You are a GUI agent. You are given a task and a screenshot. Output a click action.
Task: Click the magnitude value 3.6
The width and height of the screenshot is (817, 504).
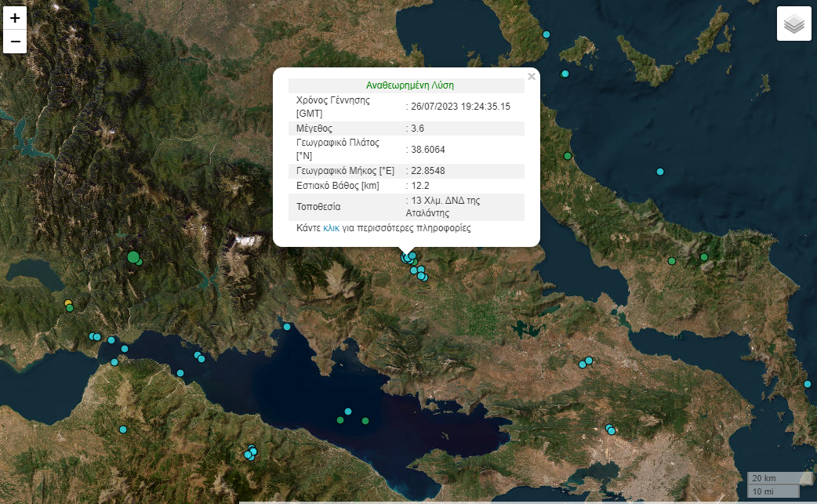tap(418, 128)
